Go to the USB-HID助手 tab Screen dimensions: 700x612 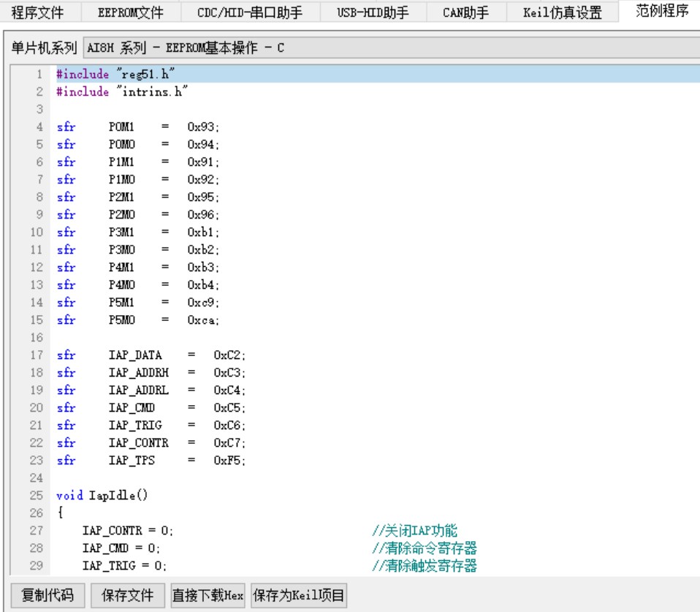pos(373,12)
